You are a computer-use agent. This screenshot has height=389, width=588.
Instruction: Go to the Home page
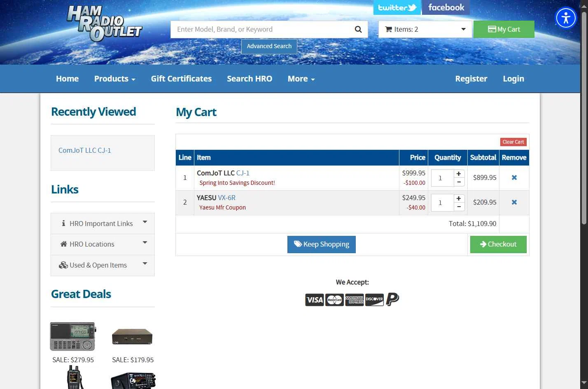67,79
